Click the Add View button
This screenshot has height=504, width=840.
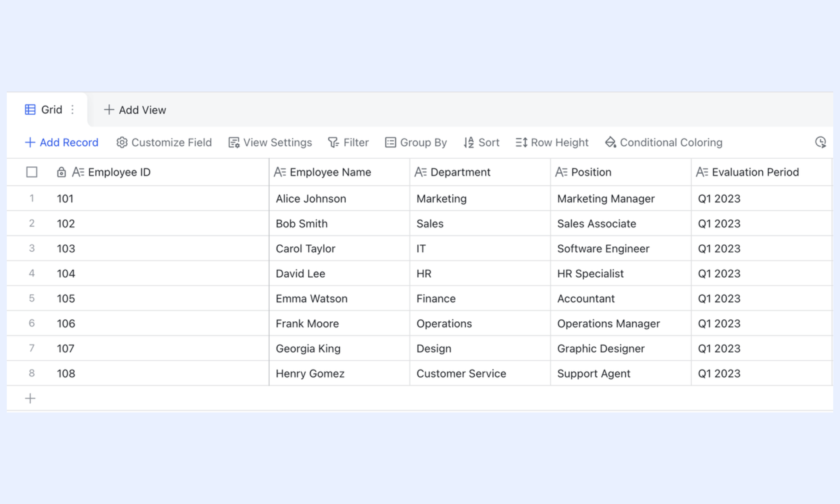pos(135,110)
